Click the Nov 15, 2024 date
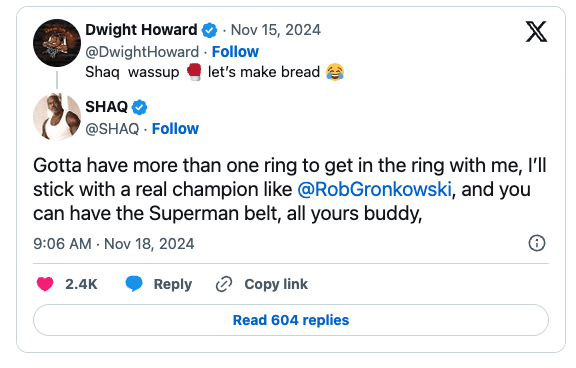The image size is (576, 368). click(276, 30)
